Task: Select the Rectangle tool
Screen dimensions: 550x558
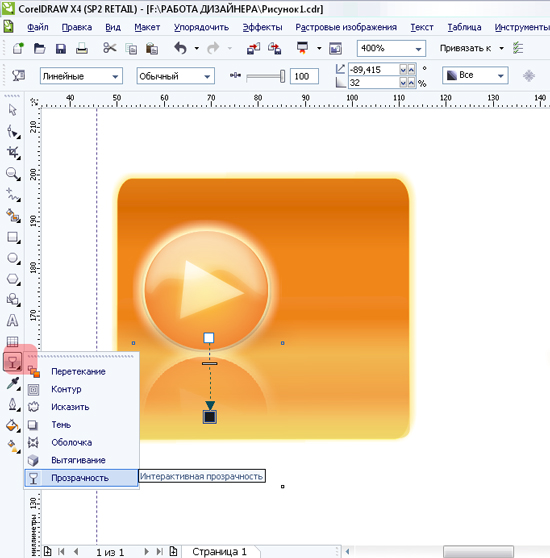Action: [13, 237]
